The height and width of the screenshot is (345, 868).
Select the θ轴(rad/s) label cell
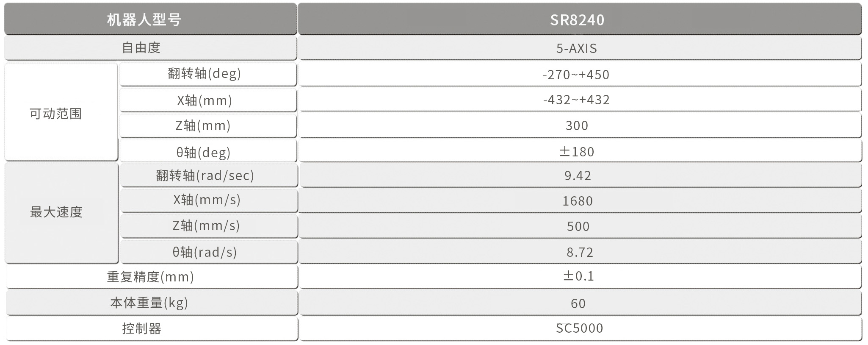pyautogui.click(x=205, y=252)
